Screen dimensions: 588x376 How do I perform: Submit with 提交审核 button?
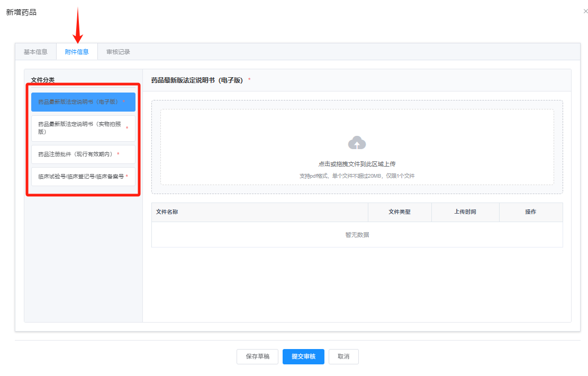[x=303, y=356]
